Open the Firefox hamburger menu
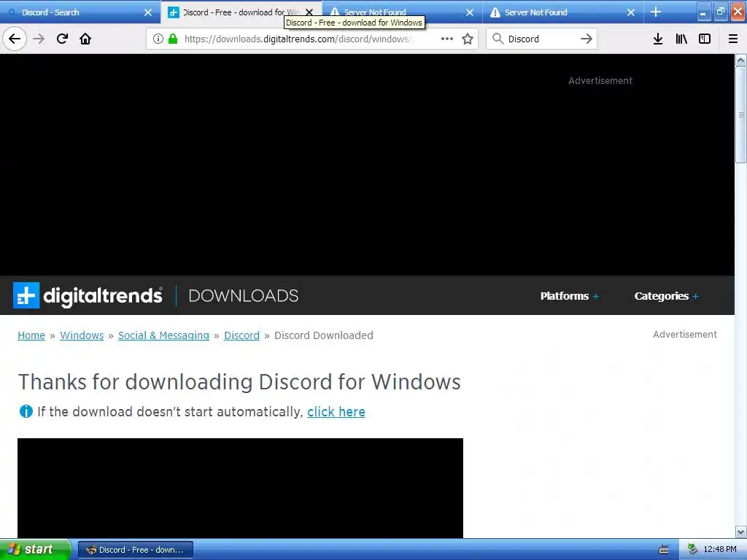Image resolution: width=747 pixels, height=560 pixels. 733,39
